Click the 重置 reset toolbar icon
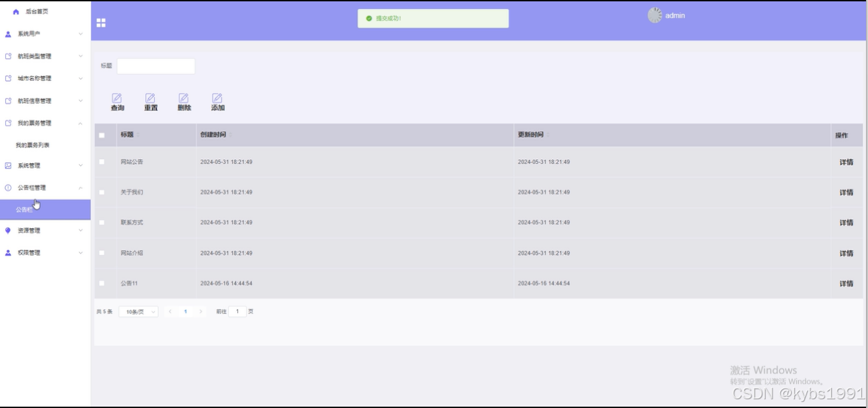Viewport: 868px width, 408px height. [150, 98]
